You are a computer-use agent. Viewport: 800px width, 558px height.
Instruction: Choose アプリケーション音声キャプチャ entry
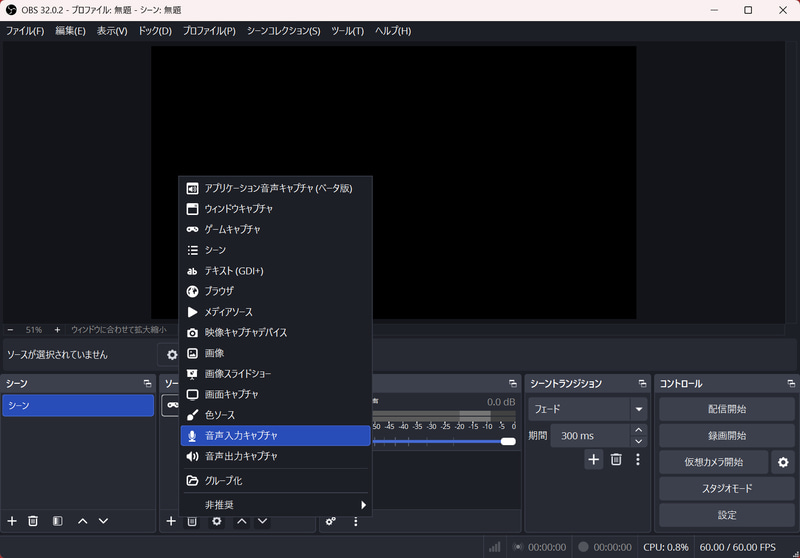click(276, 188)
